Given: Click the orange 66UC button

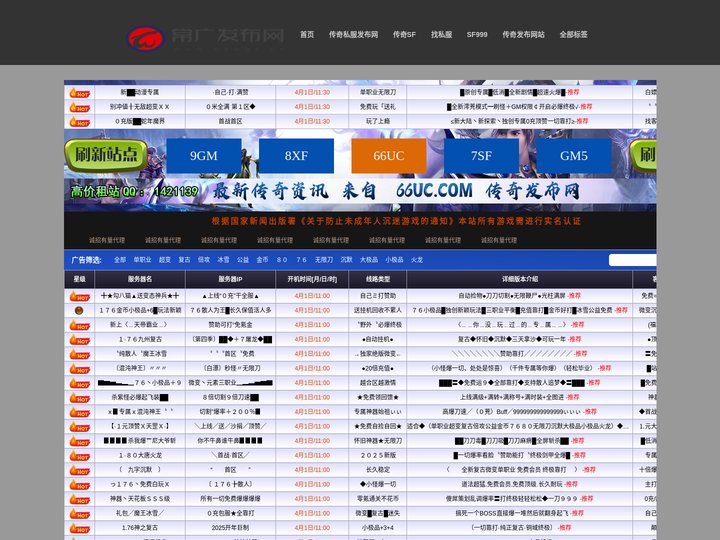Looking at the screenshot, I should pyautogui.click(x=389, y=156).
